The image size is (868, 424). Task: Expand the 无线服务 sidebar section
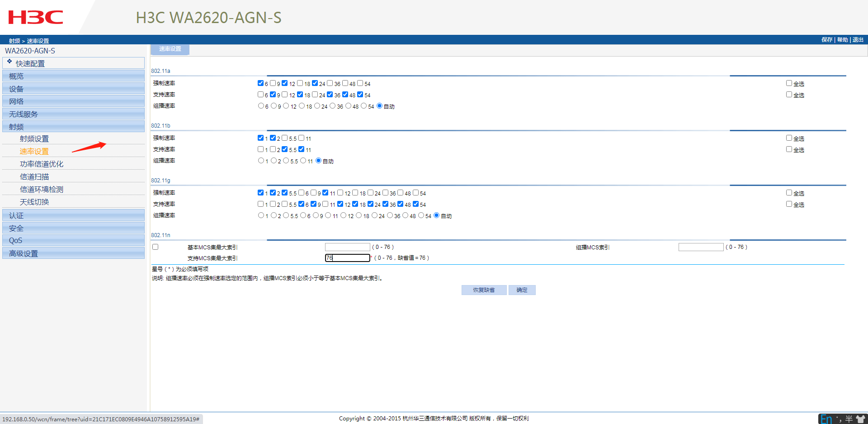[73, 114]
